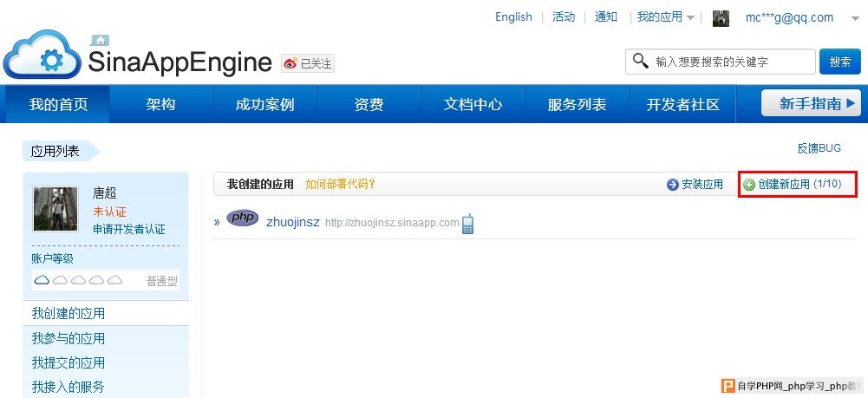
Task: Click the Weibo 已关注 follow badge
Action: pyautogui.click(x=307, y=63)
